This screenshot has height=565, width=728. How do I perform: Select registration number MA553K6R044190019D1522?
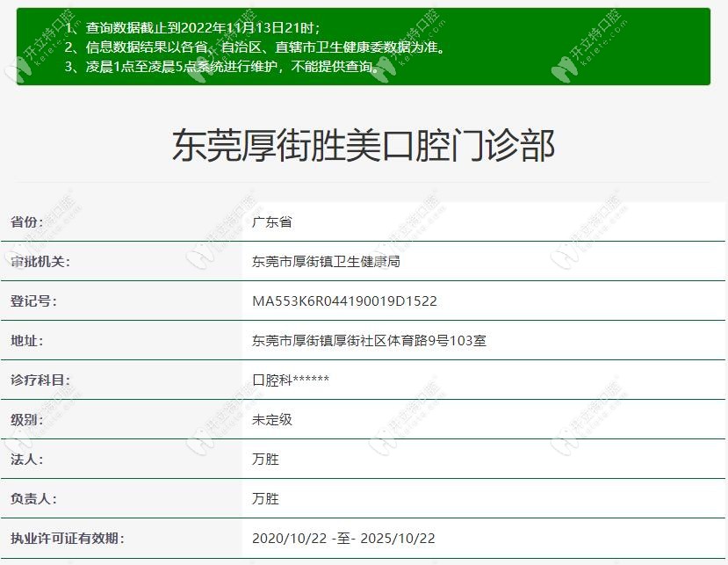pos(344,301)
